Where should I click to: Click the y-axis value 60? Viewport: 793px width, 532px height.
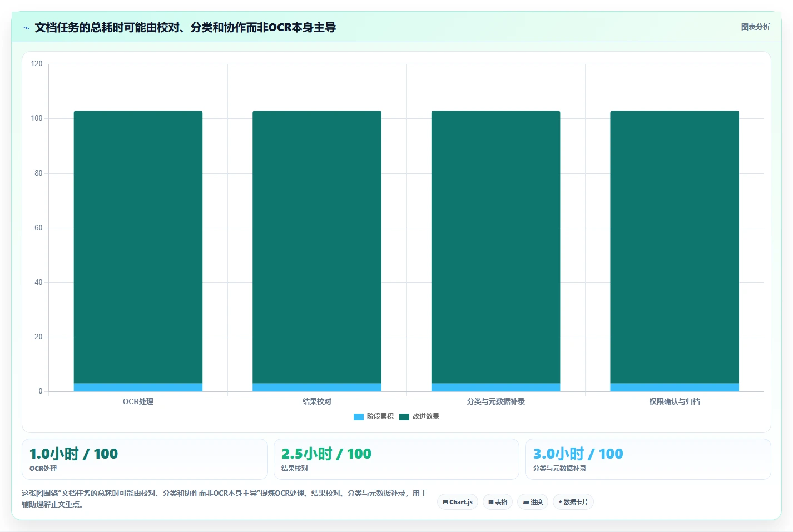[x=38, y=228]
